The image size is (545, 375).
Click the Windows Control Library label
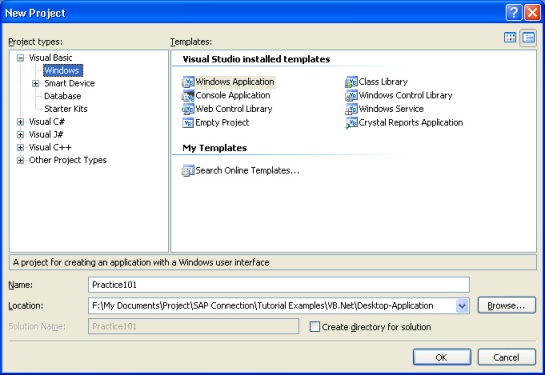pos(406,96)
